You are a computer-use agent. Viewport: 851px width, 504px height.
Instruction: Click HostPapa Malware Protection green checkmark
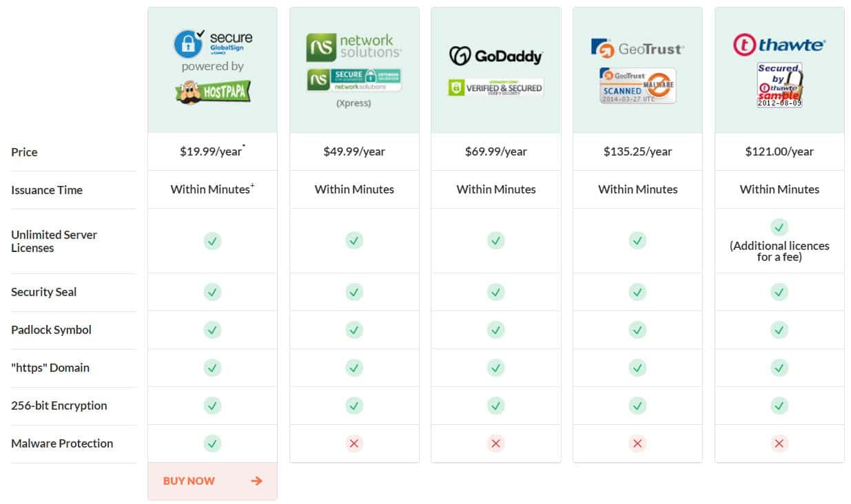(212, 443)
